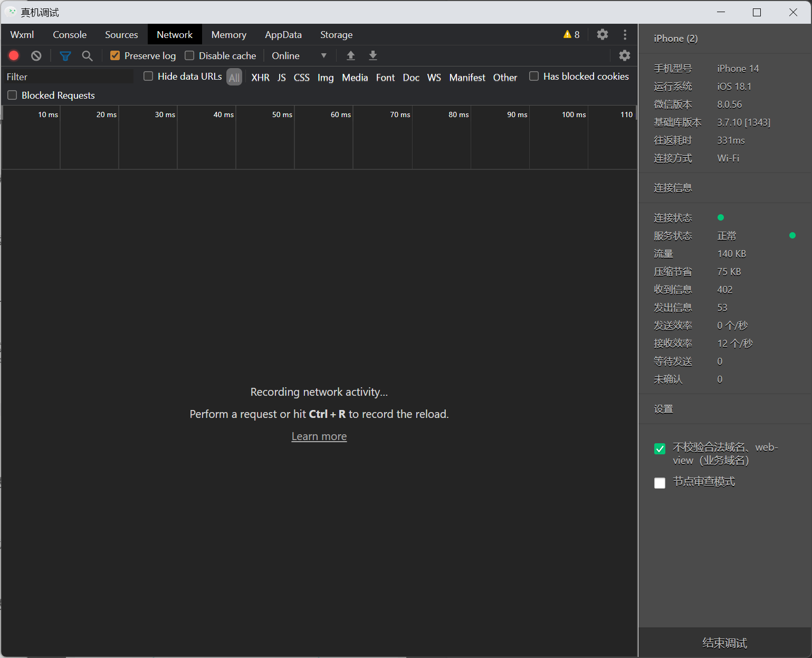Switch to the Wxml tab
Viewport: 812px width, 658px height.
pyautogui.click(x=22, y=34)
